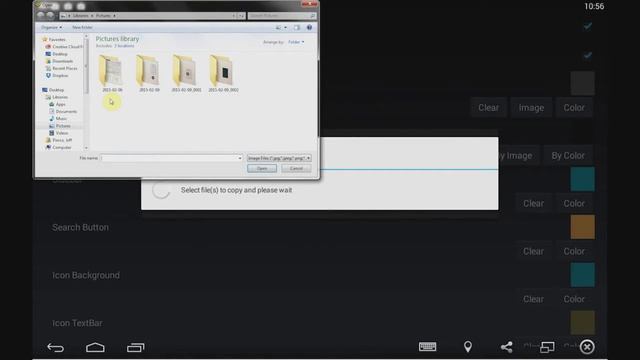Go back using the dialog's back arrow
Image resolution: width=640 pixels, height=360 pixels.
pyautogui.click(x=40, y=15)
